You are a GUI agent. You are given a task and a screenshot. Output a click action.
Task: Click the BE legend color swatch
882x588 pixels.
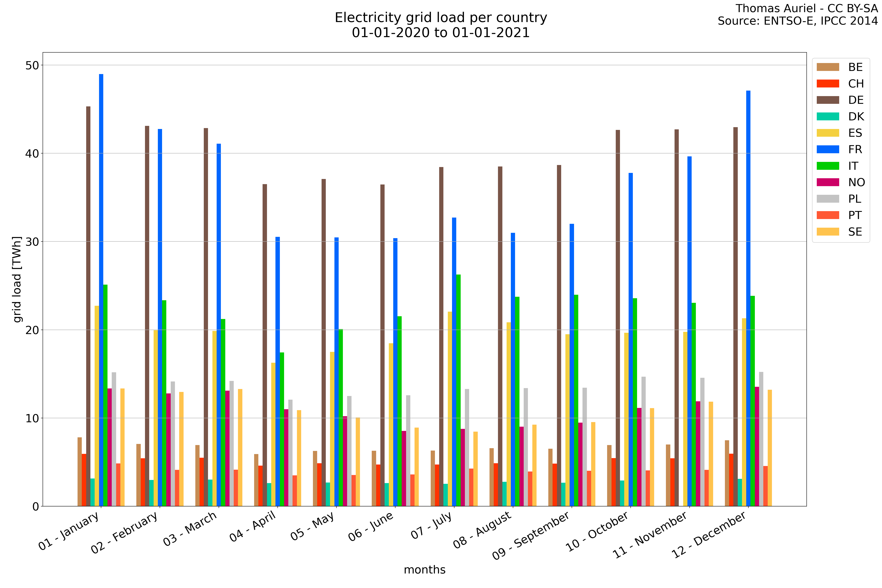coord(828,67)
